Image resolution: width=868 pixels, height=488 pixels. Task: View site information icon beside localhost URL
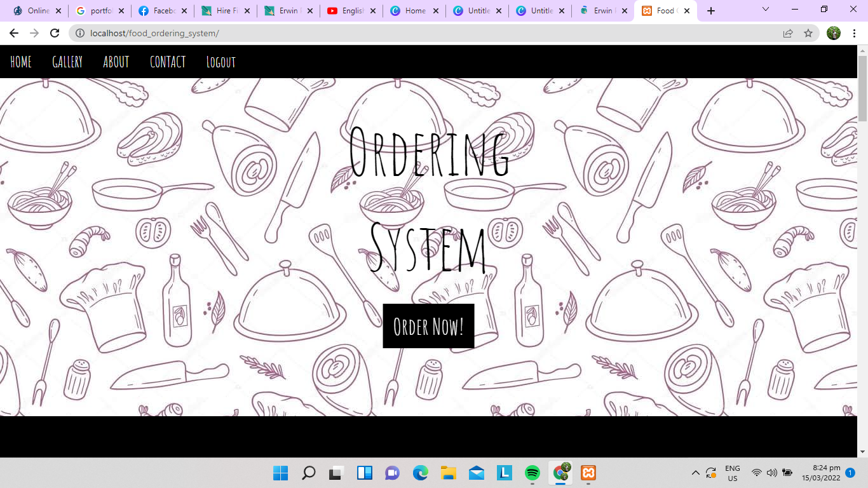click(x=80, y=33)
